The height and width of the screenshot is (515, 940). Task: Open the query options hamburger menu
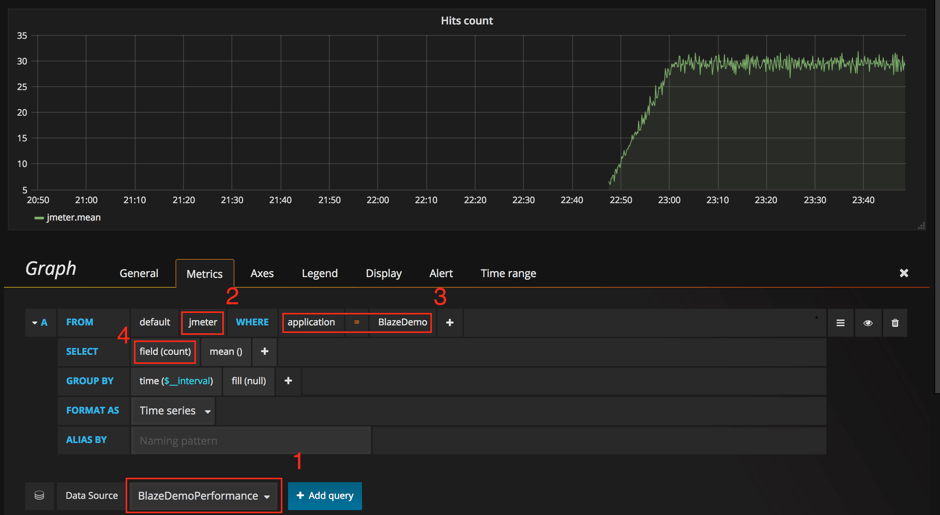(x=840, y=323)
